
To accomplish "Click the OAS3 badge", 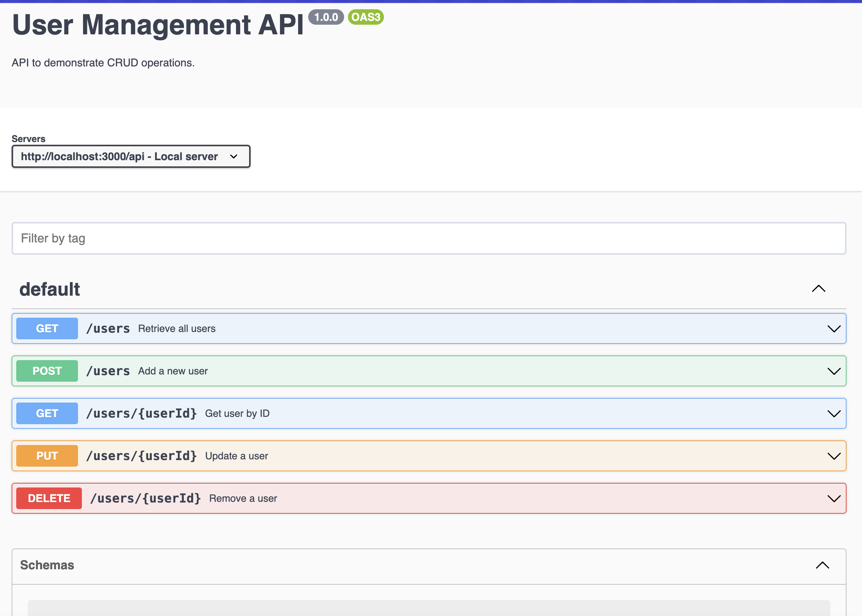I will click(x=366, y=17).
